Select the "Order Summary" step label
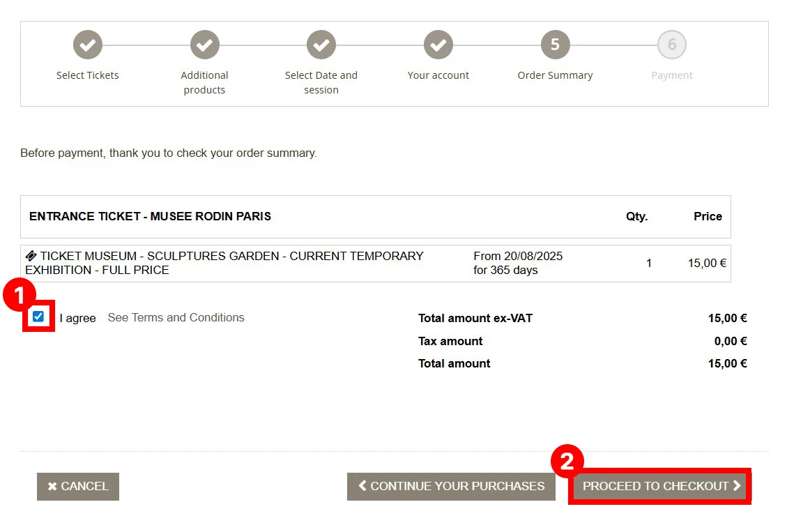787x532 pixels. click(555, 75)
